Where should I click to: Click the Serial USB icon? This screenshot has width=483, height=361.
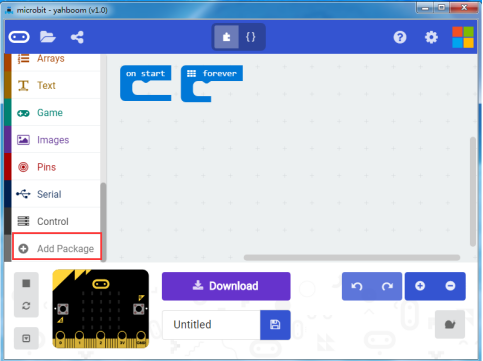[23, 194]
